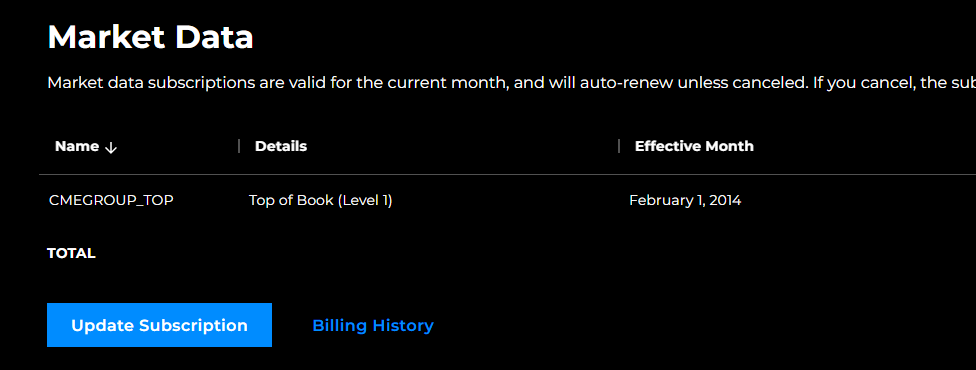
Task: Click the divider before Effective Month column
Action: (x=619, y=146)
